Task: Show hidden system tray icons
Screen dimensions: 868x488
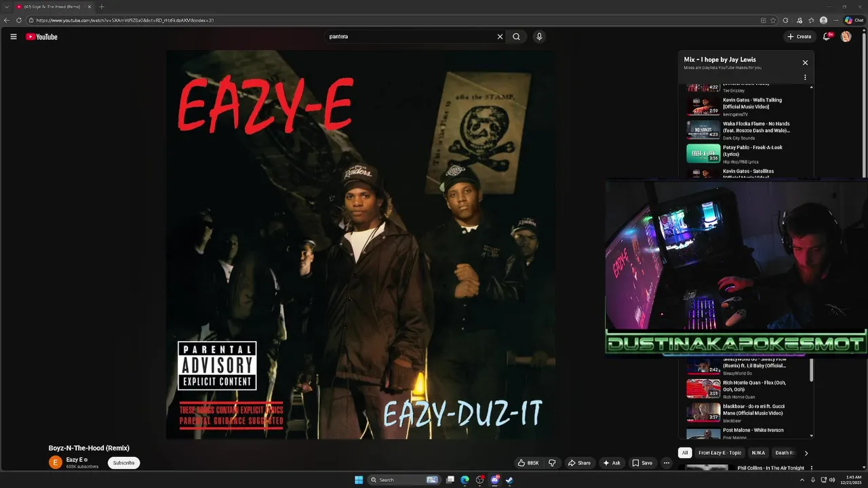Action: tap(802, 480)
